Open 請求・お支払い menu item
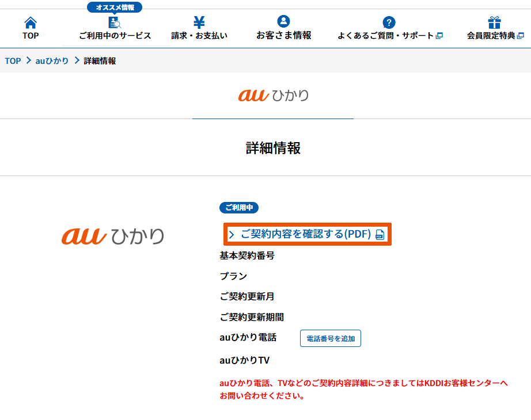Viewport: 531px width, 420px height. (x=199, y=36)
